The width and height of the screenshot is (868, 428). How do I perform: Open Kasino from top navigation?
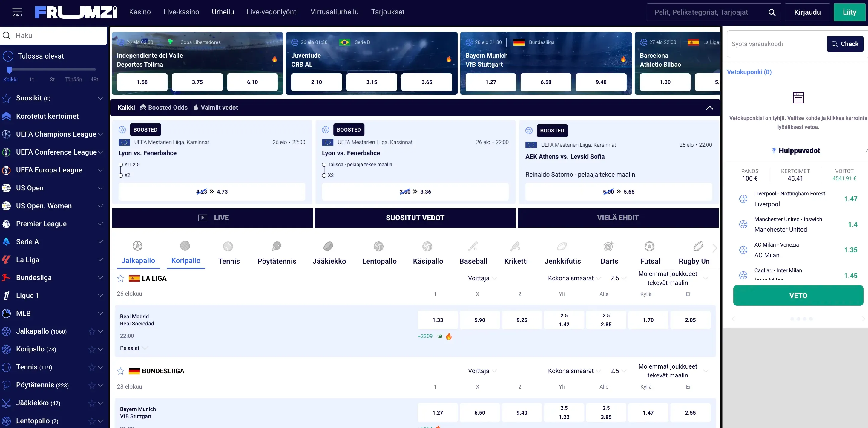point(140,12)
